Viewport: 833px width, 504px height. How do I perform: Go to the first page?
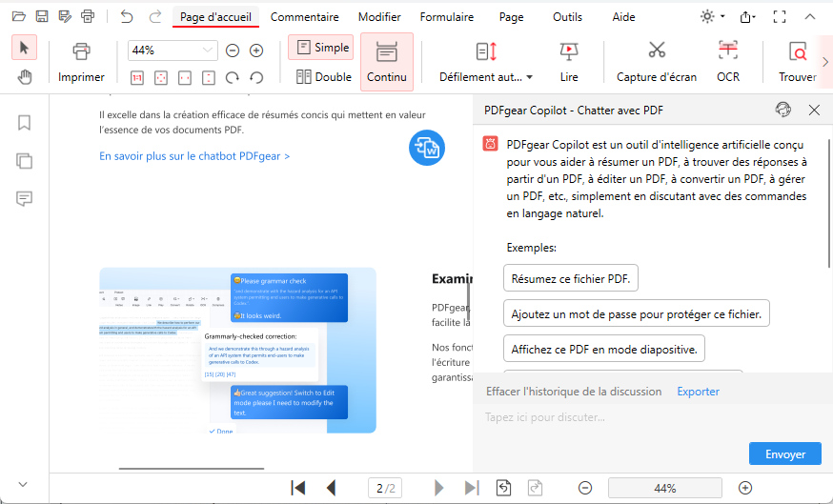(x=298, y=488)
